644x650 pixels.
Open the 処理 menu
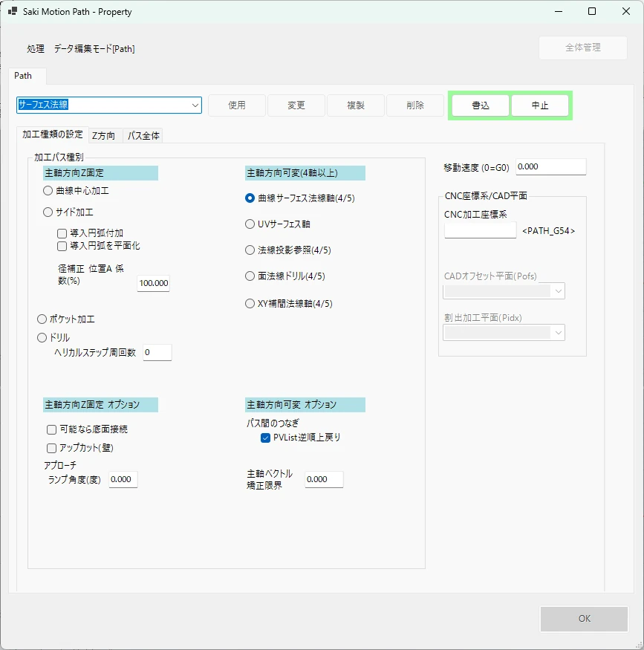(x=36, y=49)
